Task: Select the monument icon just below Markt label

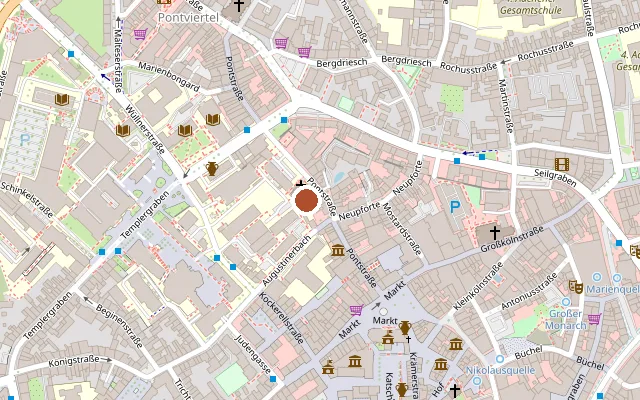Action: [x=388, y=338]
